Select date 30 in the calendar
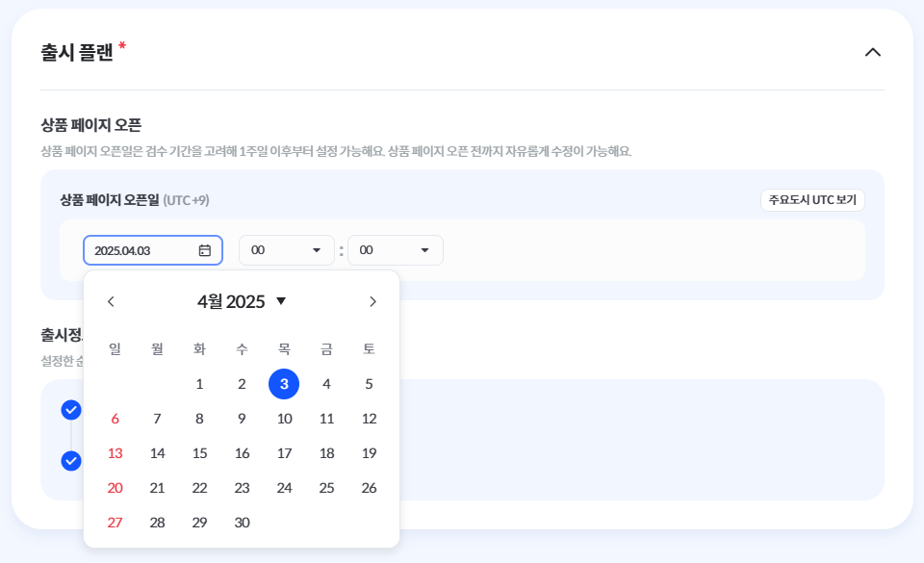The width and height of the screenshot is (924, 563). tap(242, 523)
